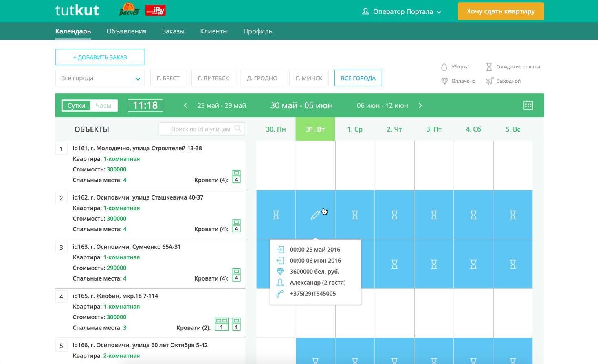The image size is (598, 364).
Task: Click the ДОБАВИТЬ ЗАКАЗ button
Action: [100, 57]
